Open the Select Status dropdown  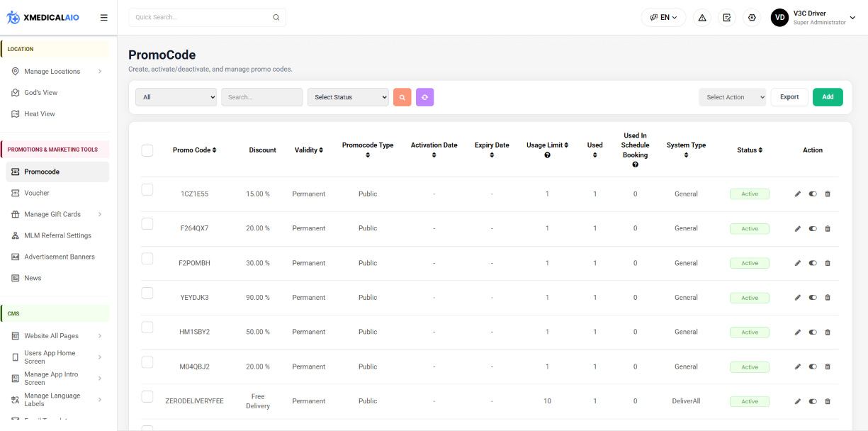pyautogui.click(x=348, y=97)
